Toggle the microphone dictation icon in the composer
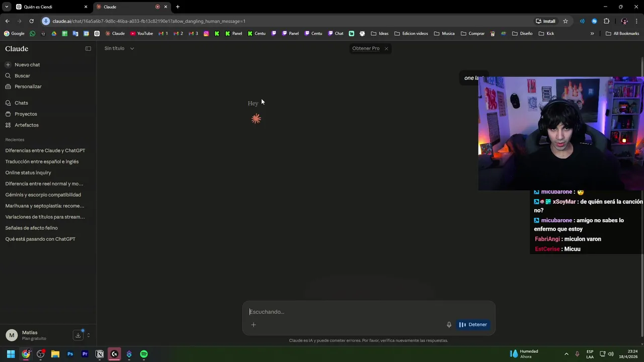Image resolution: width=644 pixels, height=362 pixels. point(449,325)
